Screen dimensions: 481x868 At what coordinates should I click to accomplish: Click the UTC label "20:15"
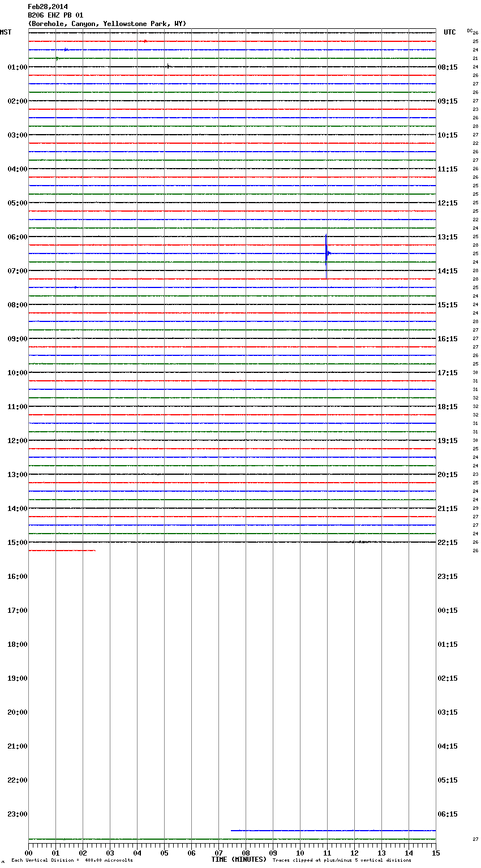(448, 475)
